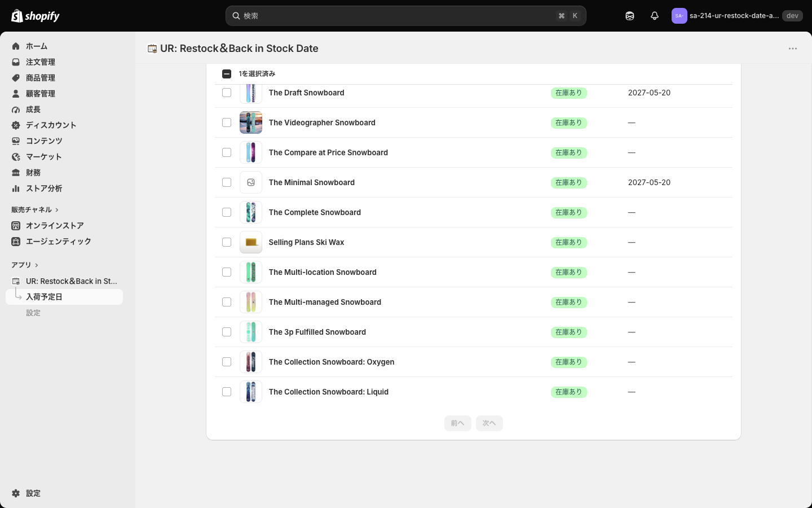
Task: Toggle the select-all checkbox in the table header
Action: [x=227, y=74]
